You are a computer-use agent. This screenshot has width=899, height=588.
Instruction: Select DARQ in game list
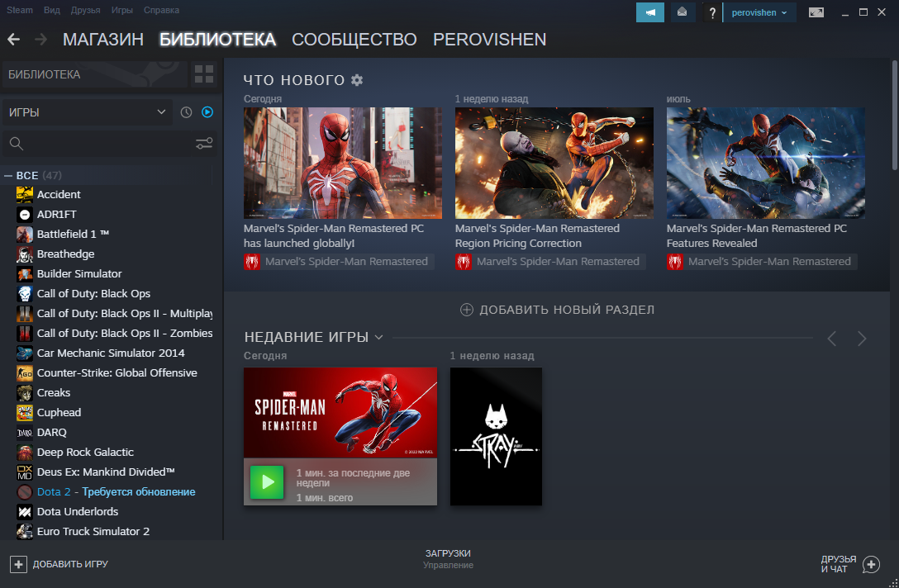[51, 432]
